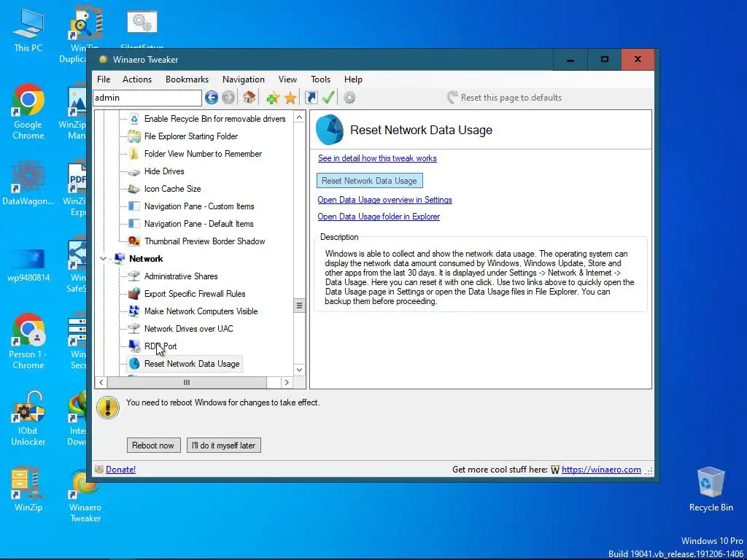747x560 pixels.
Task: Click horizontal scrollbar right arrow
Action: [286, 382]
